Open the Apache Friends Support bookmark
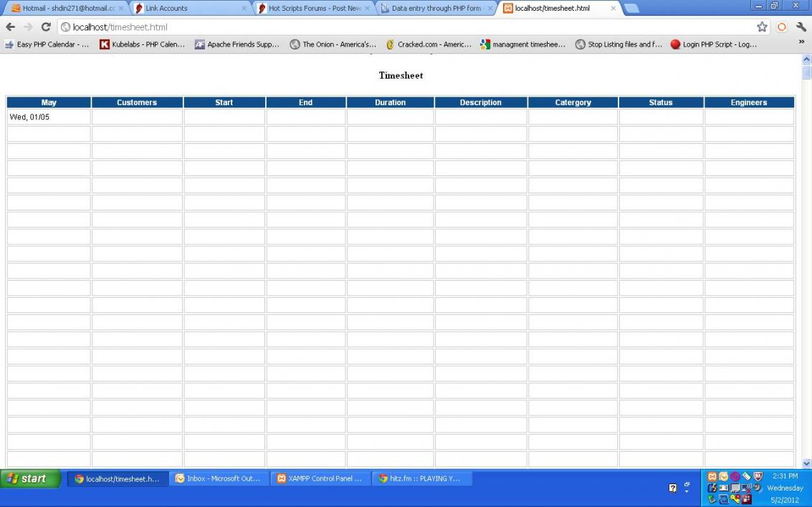This screenshot has width=812, height=507. point(237,44)
